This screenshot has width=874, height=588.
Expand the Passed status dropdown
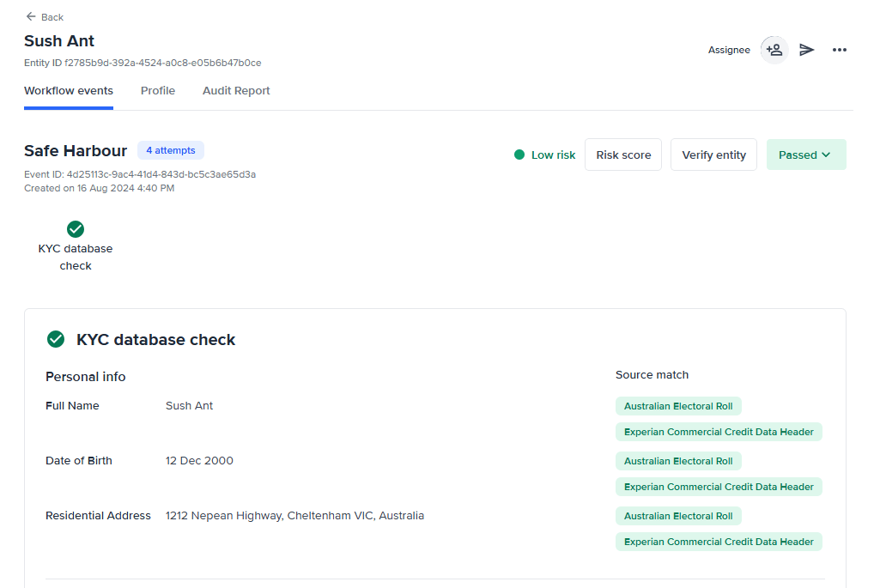coord(805,155)
